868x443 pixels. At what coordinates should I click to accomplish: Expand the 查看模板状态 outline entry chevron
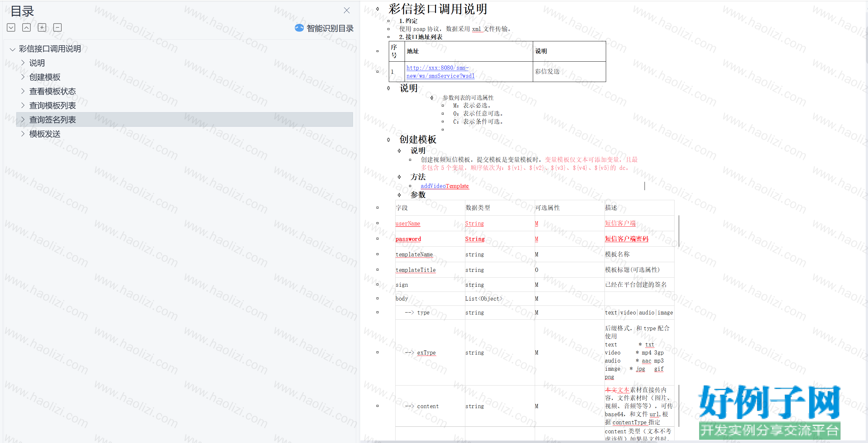tap(23, 91)
